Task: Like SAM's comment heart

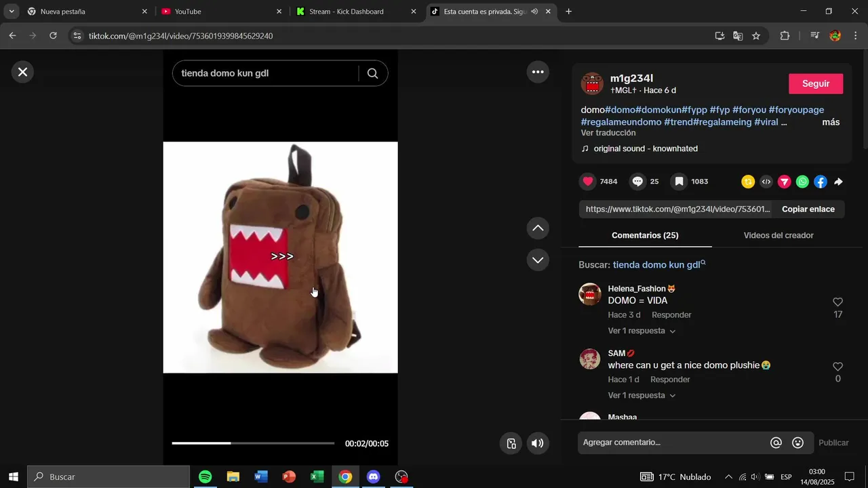Action: tap(838, 367)
